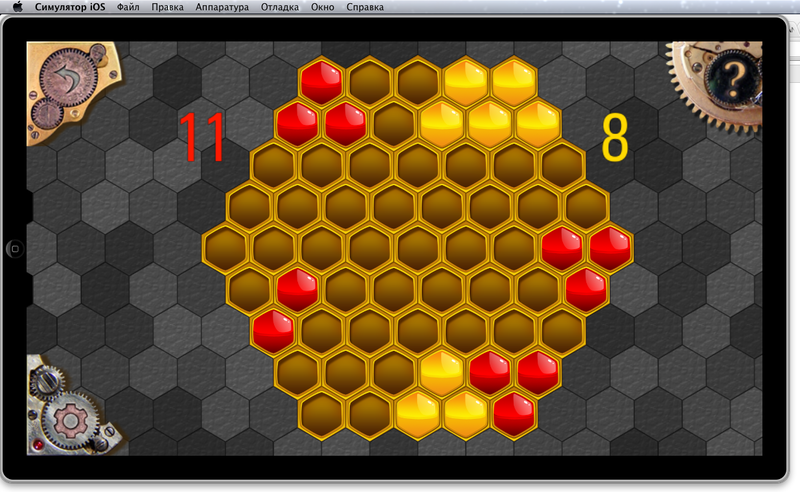Select the lone red gem in sixth row's second cell
Screen dimensions: 800x492
pos(297,290)
